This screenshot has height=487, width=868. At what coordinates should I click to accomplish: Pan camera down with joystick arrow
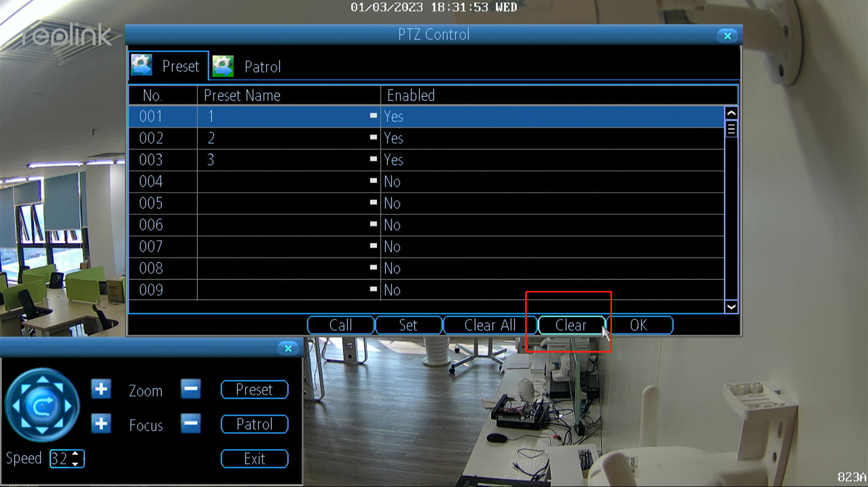point(42,432)
